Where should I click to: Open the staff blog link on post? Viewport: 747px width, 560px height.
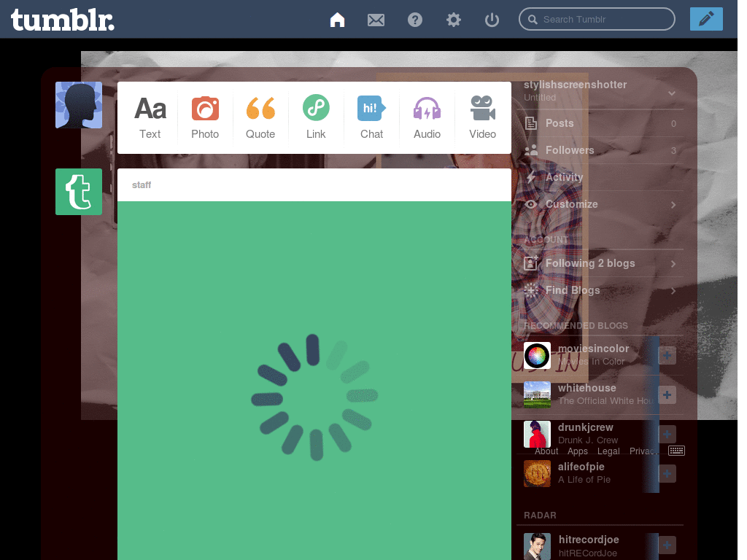point(142,184)
